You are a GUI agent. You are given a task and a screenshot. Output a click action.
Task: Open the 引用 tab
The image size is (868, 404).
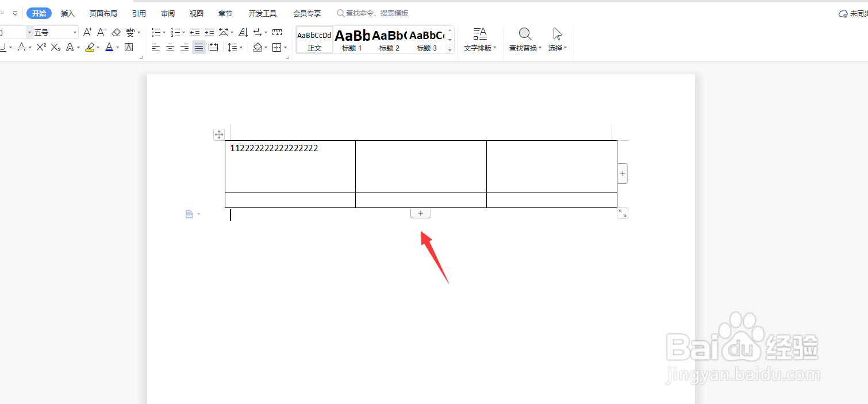(x=139, y=13)
